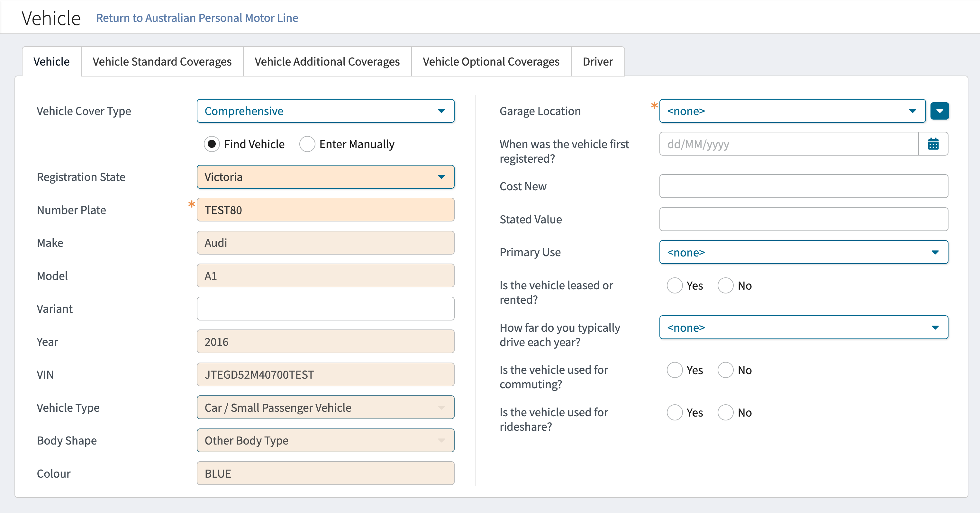This screenshot has width=980, height=513.
Task: Expand the Registration State dropdown
Action: 325,177
